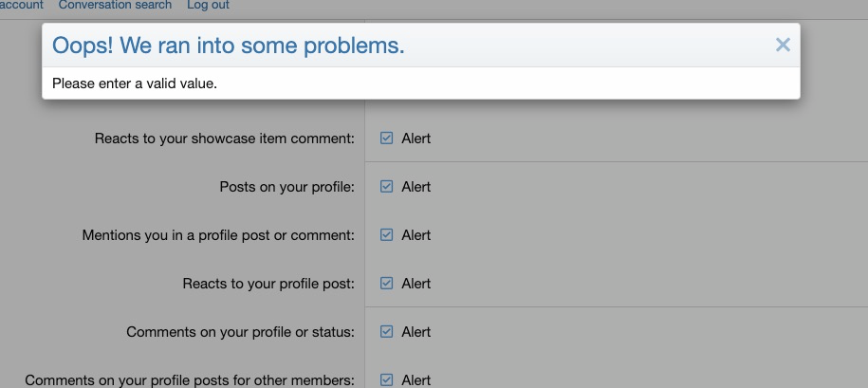868x388 pixels.
Task: Uncheck Comments on your profile posts for other members
Action: tap(386, 379)
